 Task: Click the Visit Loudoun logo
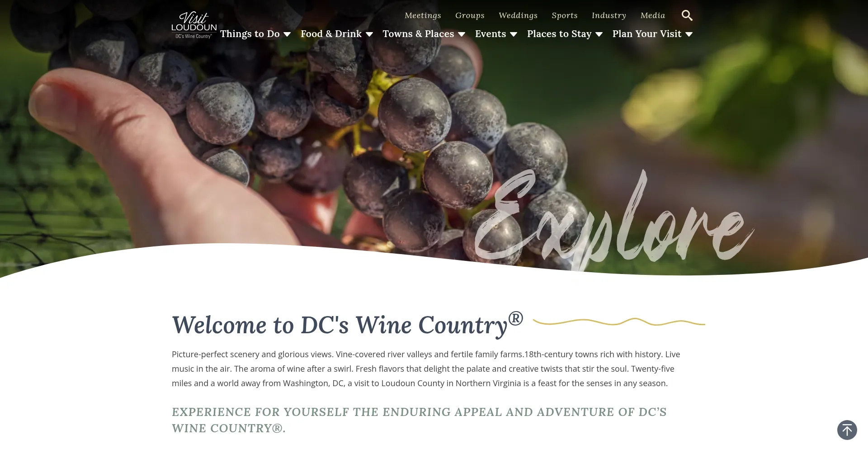(x=194, y=25)
